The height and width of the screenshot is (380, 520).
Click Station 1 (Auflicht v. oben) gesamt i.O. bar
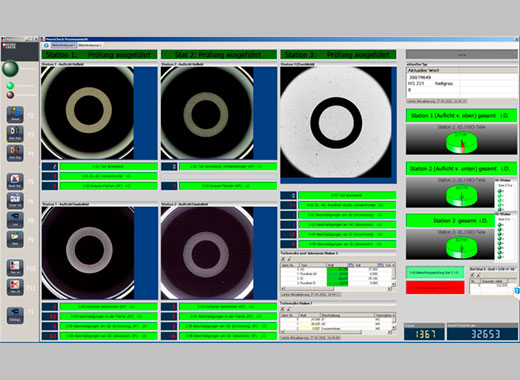click(x=462, y=116)
